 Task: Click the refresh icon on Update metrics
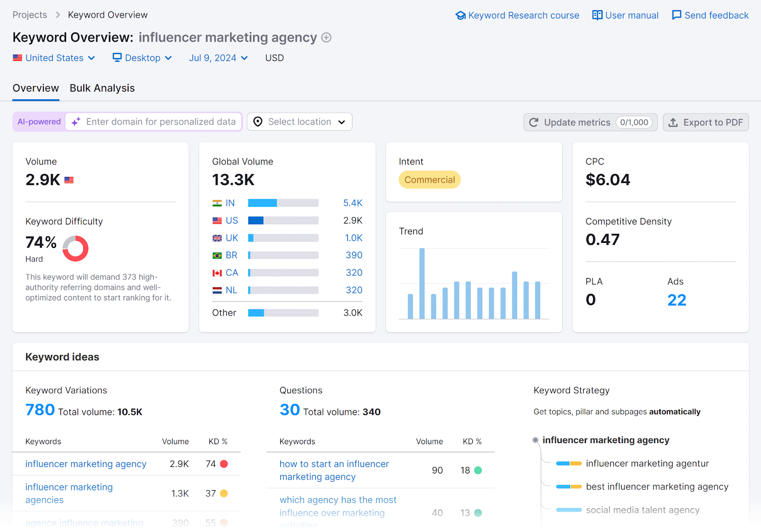pyautogui.click(x=534, y=122)
